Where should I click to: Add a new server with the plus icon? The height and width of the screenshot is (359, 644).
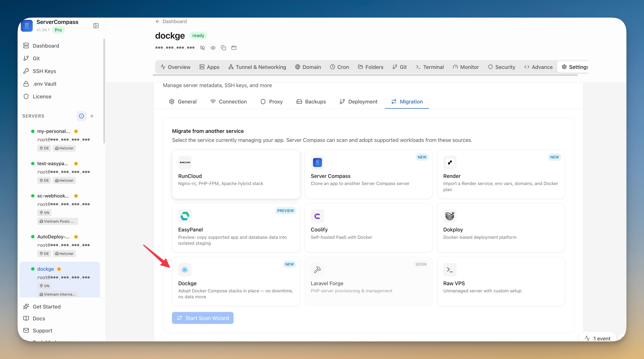(x=92, y=116)
